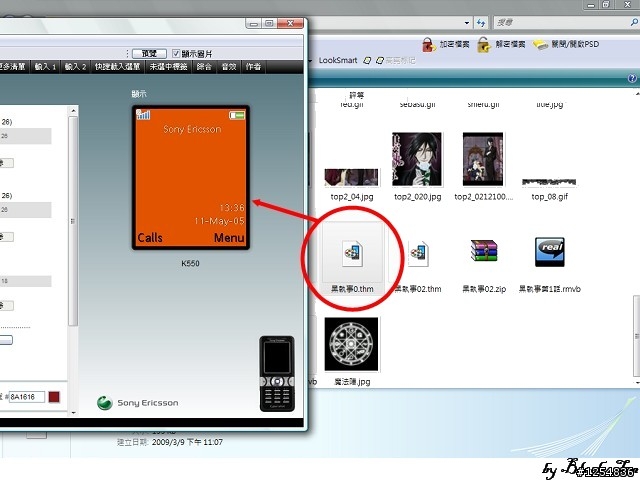Viewport: 640px width, 480px height.
Task: Switch to the 輸入 2 tab
Action: tap(76, 67)
